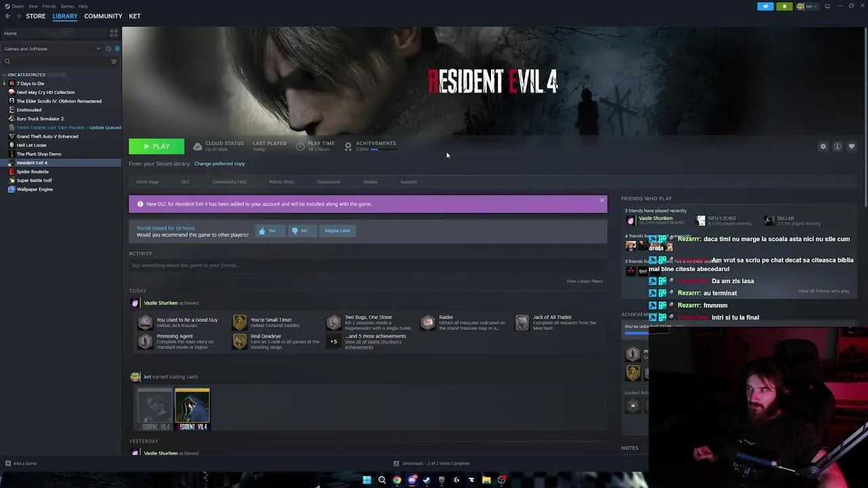Open Google Chrome from the taskbar
This screenshot has width=868, height=488.
pyautogui.click(x=397, y=480)
